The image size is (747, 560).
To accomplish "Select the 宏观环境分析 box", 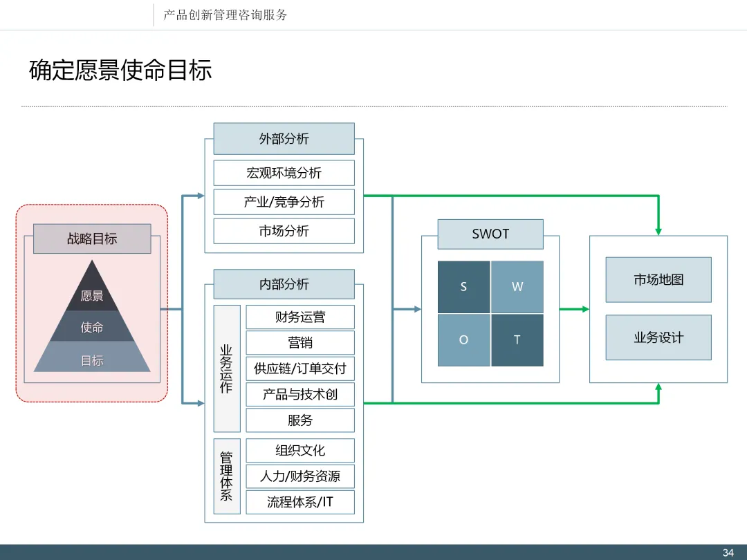I will click(x=284, y=173).
